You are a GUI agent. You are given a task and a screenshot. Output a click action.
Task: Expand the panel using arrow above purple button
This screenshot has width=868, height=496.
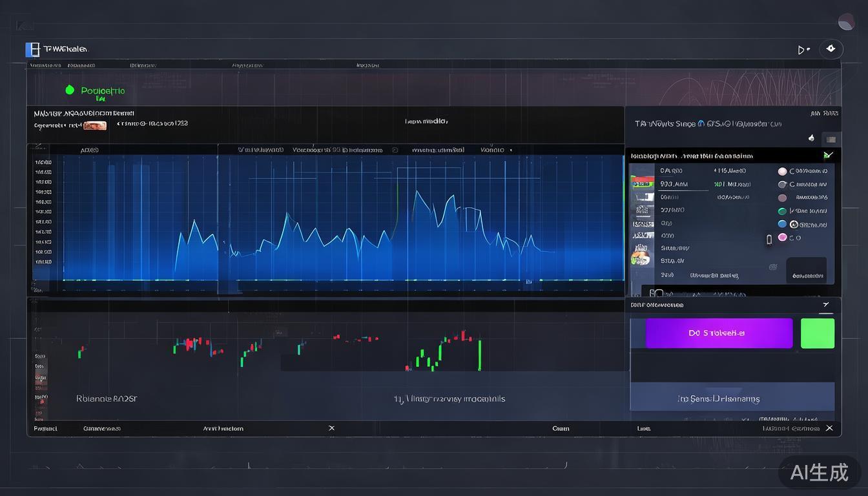(825, 304)
